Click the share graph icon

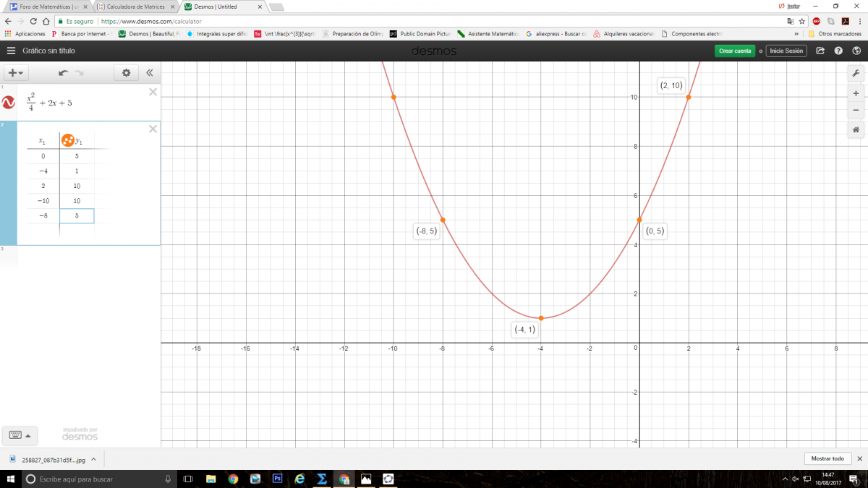[820, 51]
